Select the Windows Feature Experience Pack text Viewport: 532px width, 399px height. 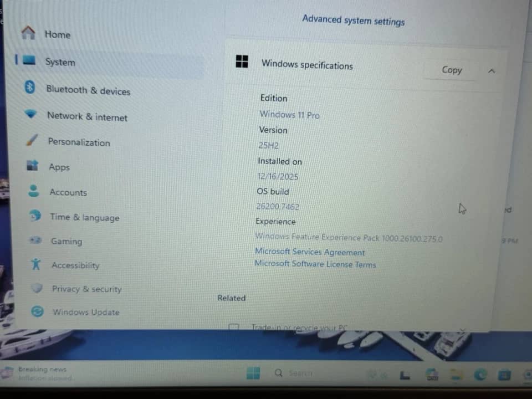click(349, 237)
